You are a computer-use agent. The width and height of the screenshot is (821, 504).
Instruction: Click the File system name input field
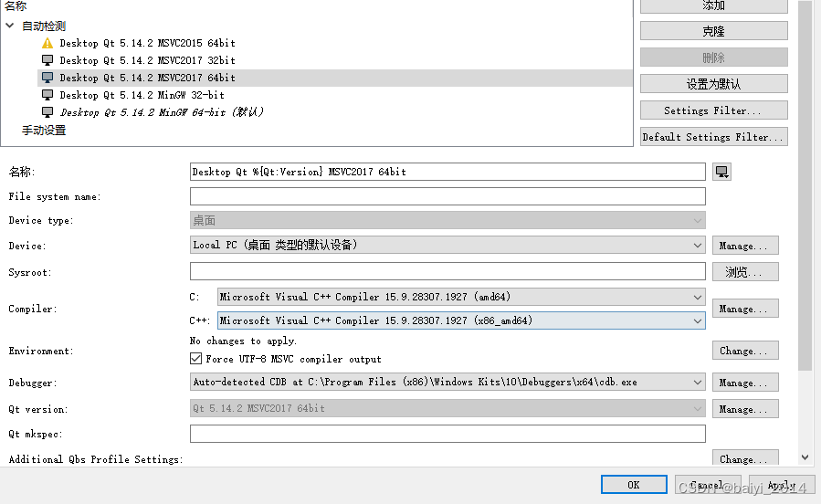point(447,196)
